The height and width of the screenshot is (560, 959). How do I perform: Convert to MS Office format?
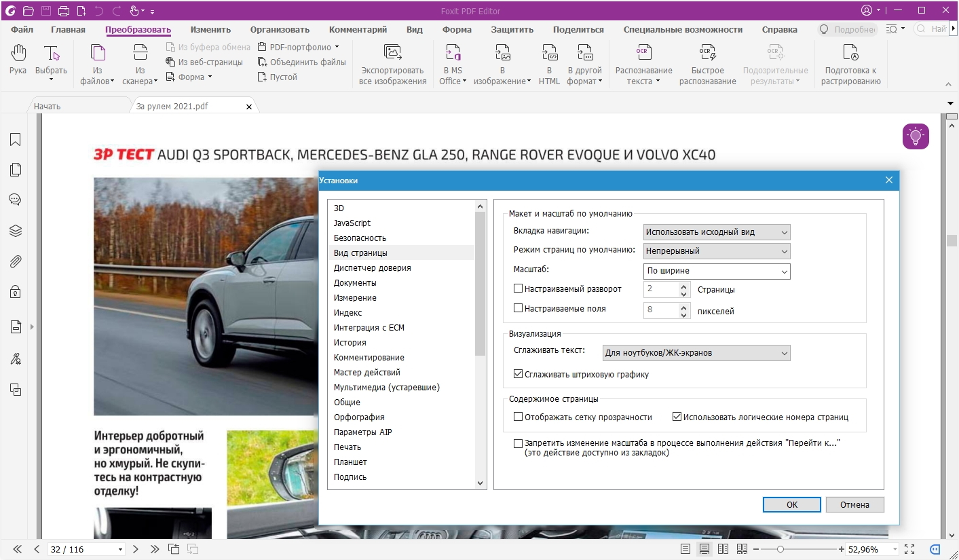tap(453, 64)
